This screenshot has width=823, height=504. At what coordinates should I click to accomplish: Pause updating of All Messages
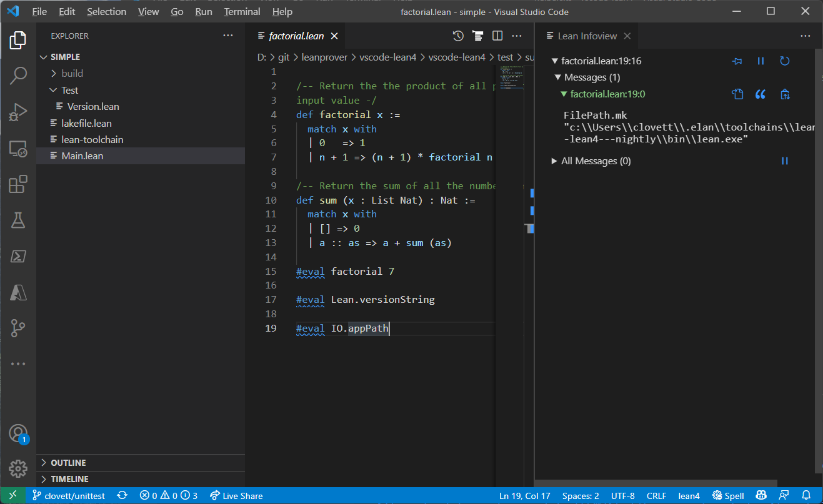click(x=785, y=161)
